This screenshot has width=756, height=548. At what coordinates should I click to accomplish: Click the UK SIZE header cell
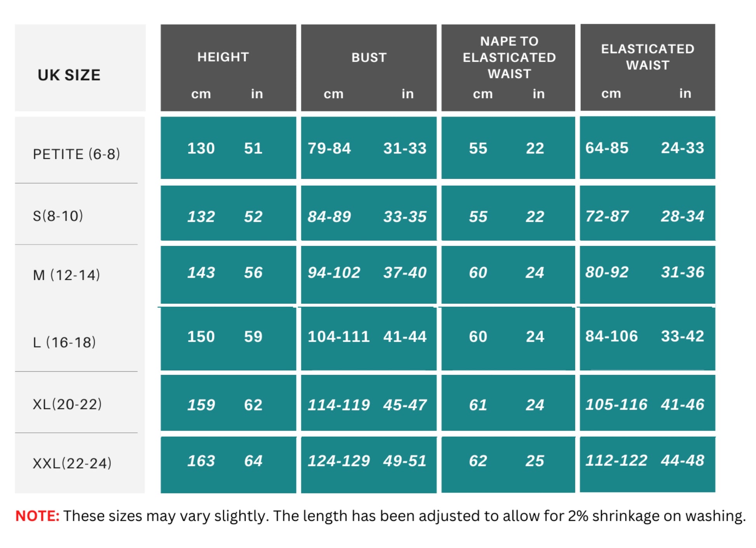point(69,75)
